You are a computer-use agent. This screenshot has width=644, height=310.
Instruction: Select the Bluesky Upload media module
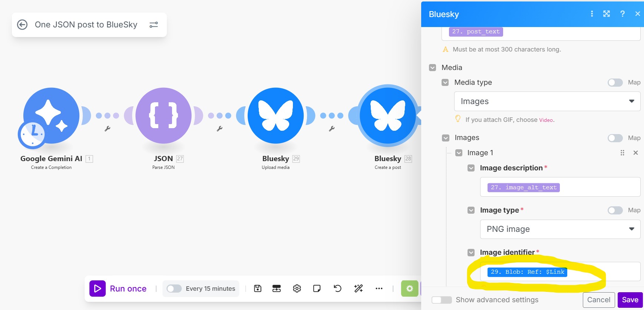pos(275,116)
